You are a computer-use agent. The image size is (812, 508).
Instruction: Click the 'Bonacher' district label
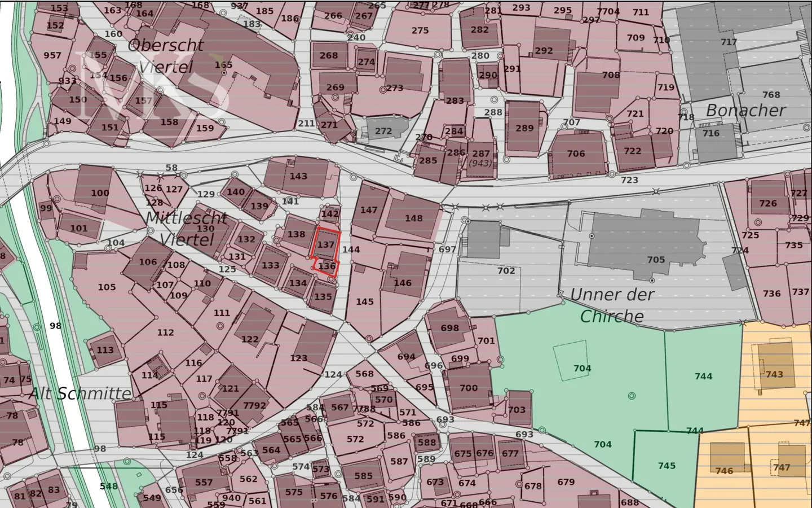click(x=745, y=111)
